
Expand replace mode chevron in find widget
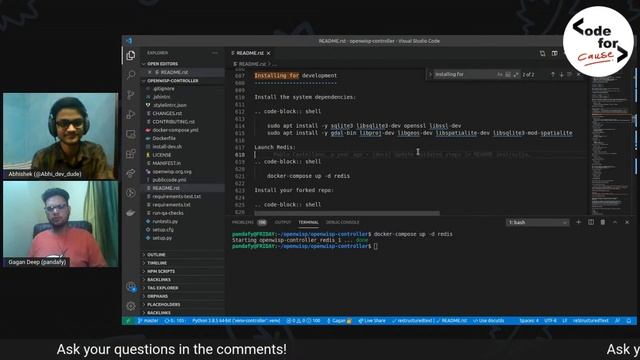430,74
